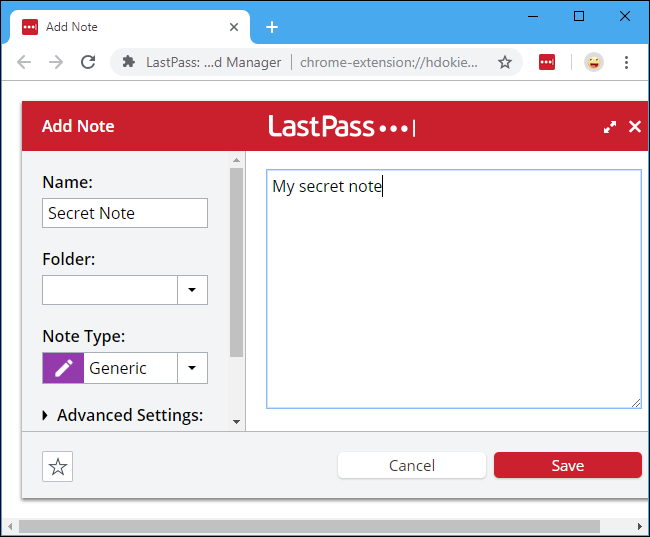The width and height of the screenshot is (650, 537).
Task: Click the Cancel button
Action: pos(412,465)
